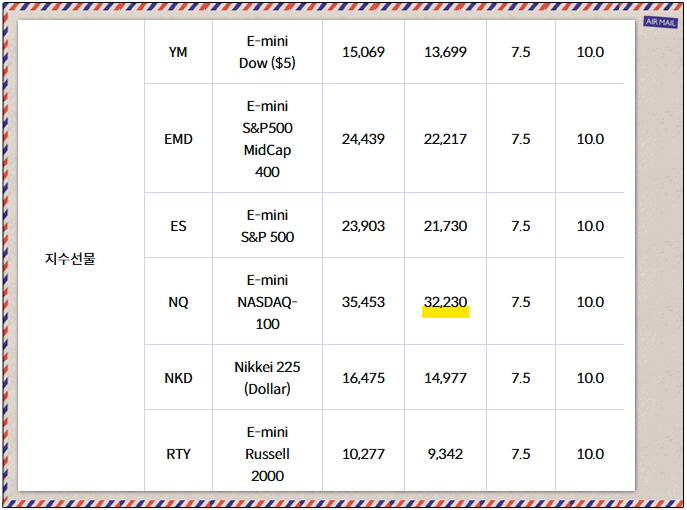Select the 35,453 value cell
This screenshot has height=510, width=687.
[x=363, y=302]
